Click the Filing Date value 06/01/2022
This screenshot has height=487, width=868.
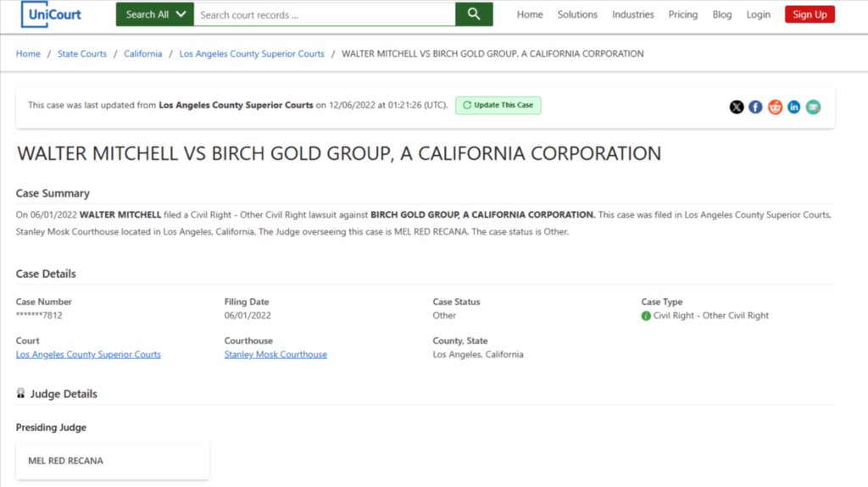click(248, 315)
